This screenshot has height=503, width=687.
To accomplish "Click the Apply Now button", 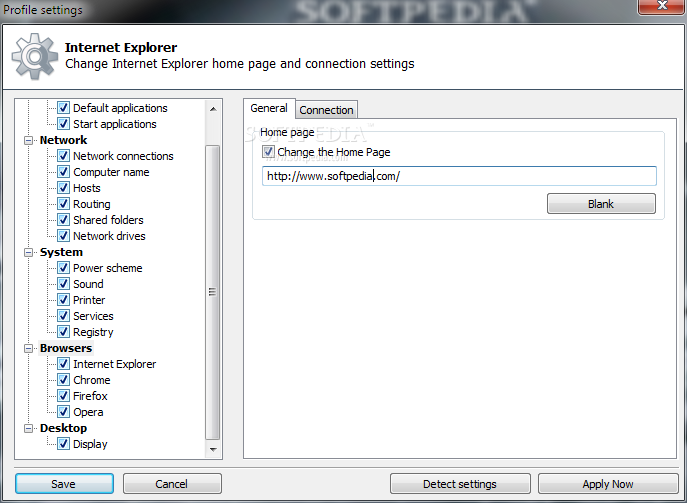I will pos(608,484).
